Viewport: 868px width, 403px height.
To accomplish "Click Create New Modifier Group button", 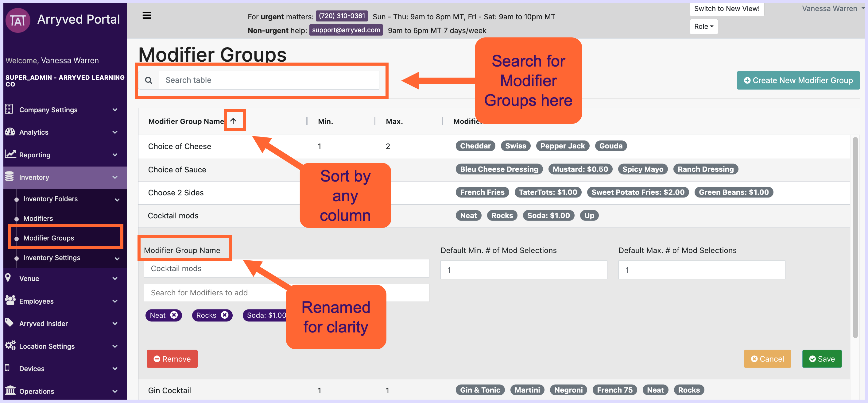I will tap(798, 80).
